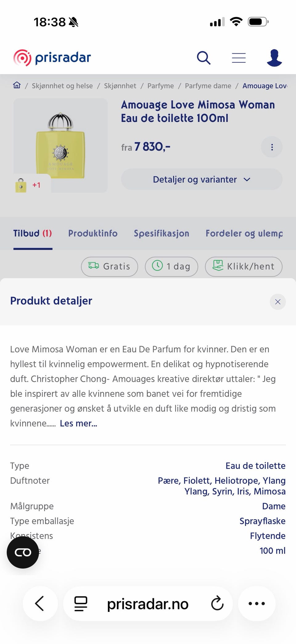Close the Produkt detaljer panel

(x=277, y=302)
